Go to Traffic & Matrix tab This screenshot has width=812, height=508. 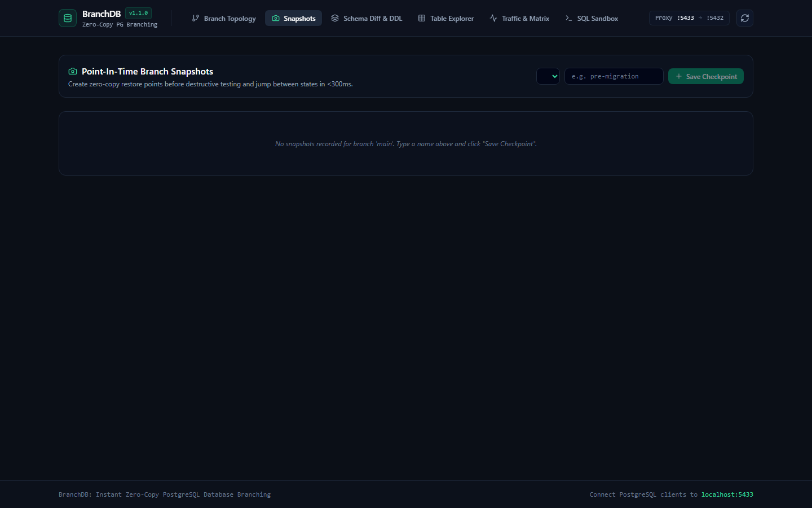tap(519, 18)
